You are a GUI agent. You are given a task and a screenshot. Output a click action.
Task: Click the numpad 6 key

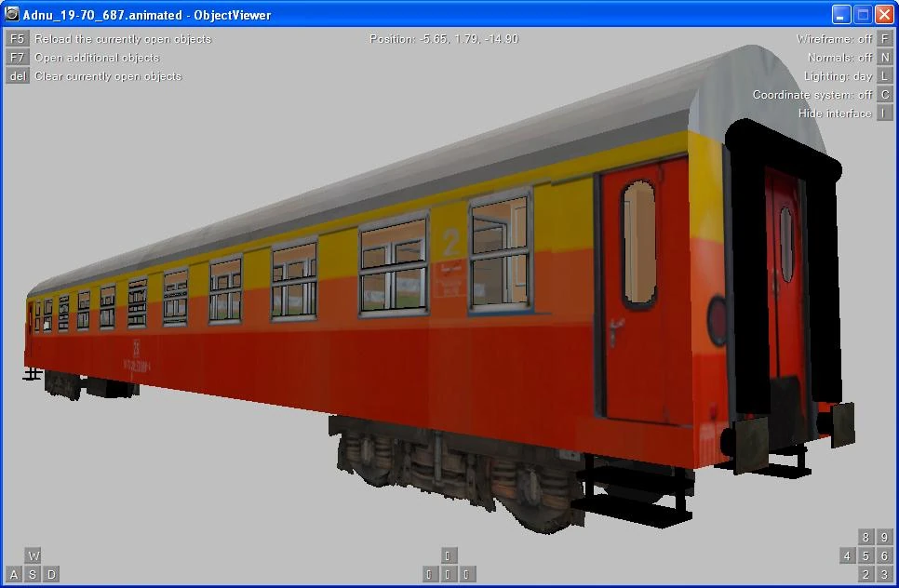(x=885, y=555)
